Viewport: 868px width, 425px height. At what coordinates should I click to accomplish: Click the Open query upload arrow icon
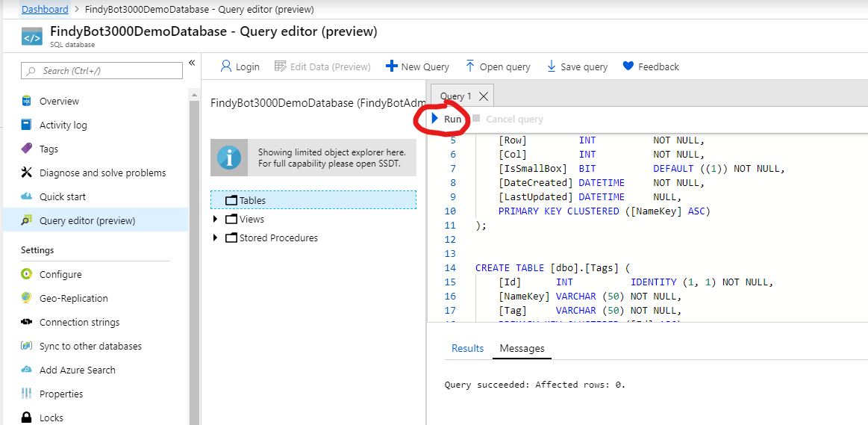470,66
